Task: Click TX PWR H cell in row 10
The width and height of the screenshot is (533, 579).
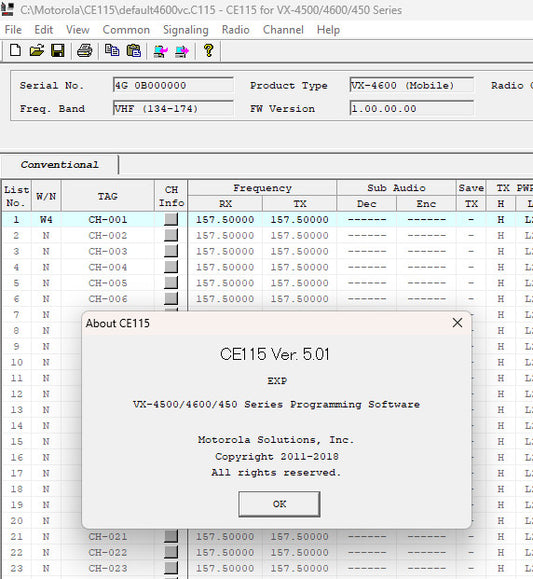Action: tap(500, 362)
